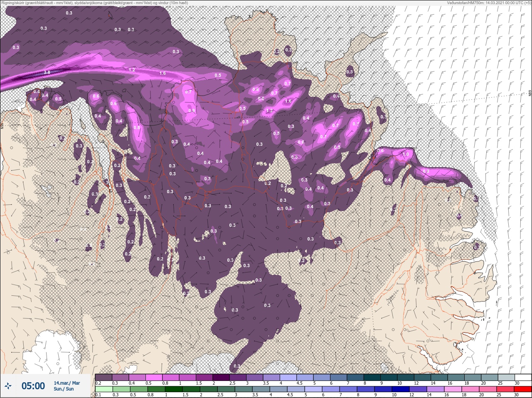Select the dark green 1–1.5 lower legend swatch

point(174,389)
